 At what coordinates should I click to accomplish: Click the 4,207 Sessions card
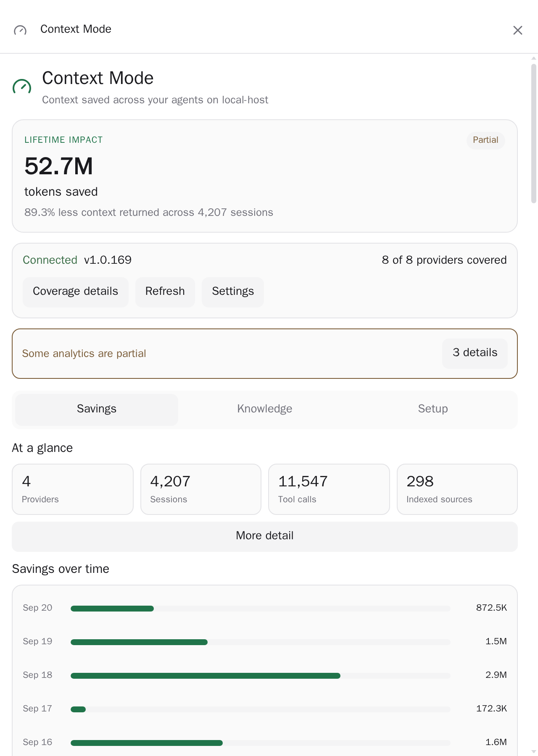201,489
